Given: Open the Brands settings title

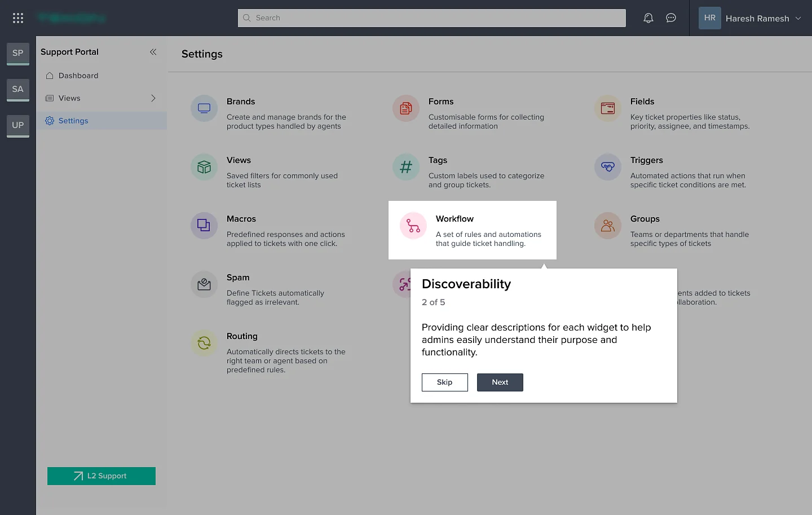Looking at the screenshot, I should [x=241, y=102].
